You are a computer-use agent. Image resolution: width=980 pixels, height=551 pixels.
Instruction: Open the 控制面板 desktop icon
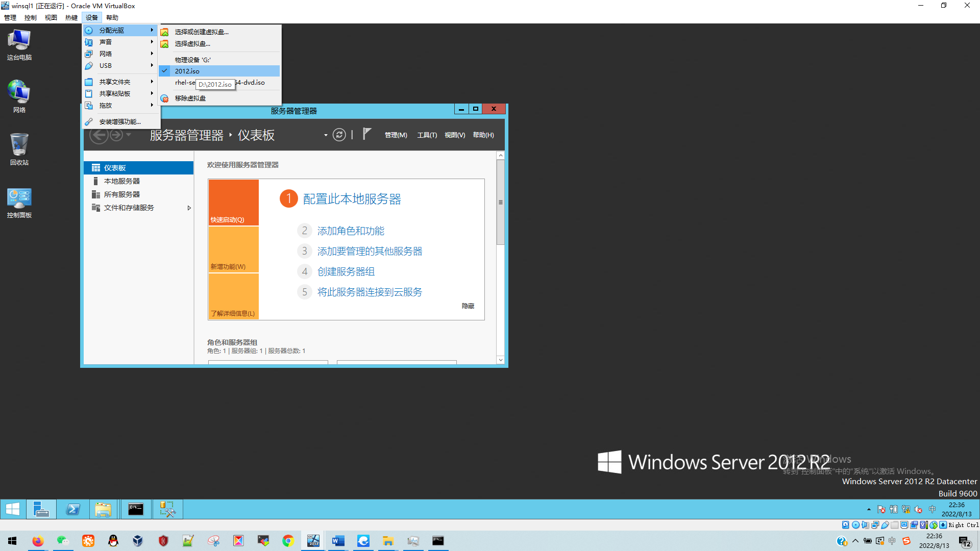[19, 203]
